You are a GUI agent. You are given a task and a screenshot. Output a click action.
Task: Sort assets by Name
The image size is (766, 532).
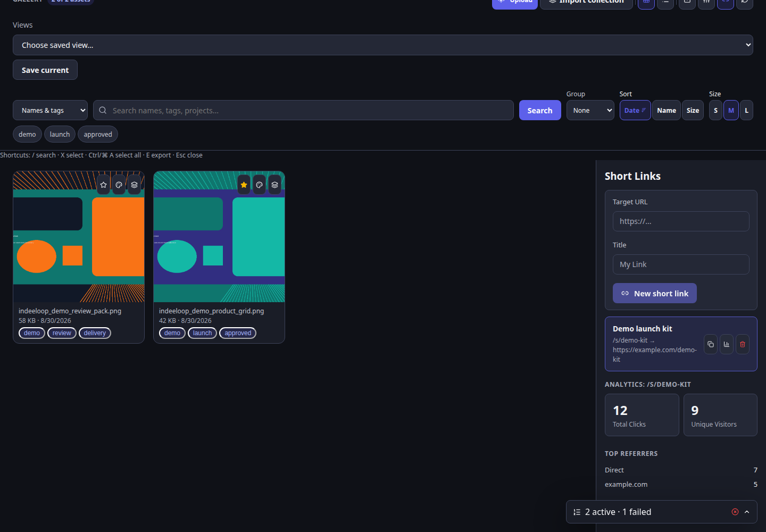click(x=667, y=110)
